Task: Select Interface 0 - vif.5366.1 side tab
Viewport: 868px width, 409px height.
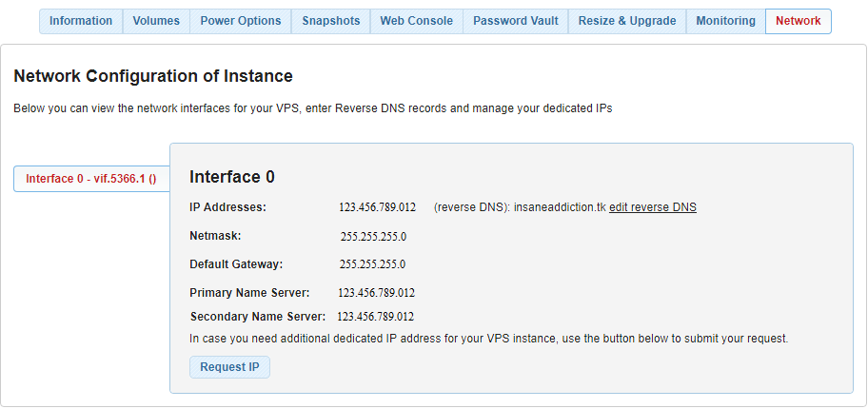Action: click(x=91, y=179)
